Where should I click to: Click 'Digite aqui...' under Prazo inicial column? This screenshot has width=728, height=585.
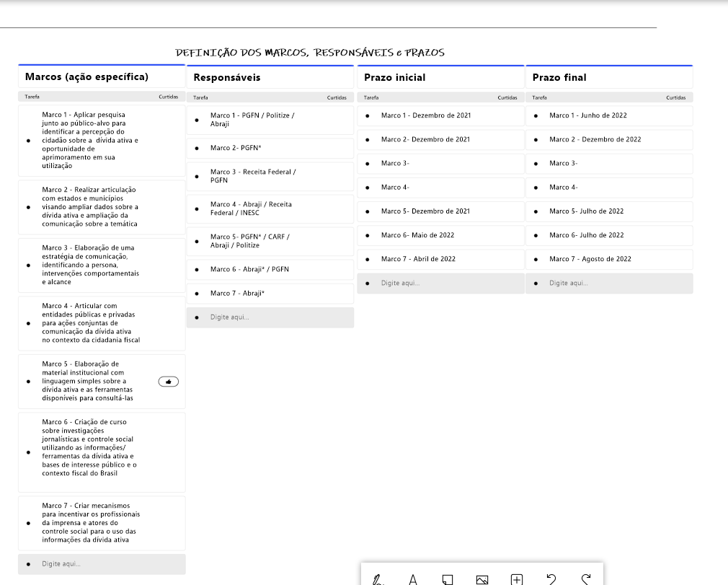[x=400, y=283]
